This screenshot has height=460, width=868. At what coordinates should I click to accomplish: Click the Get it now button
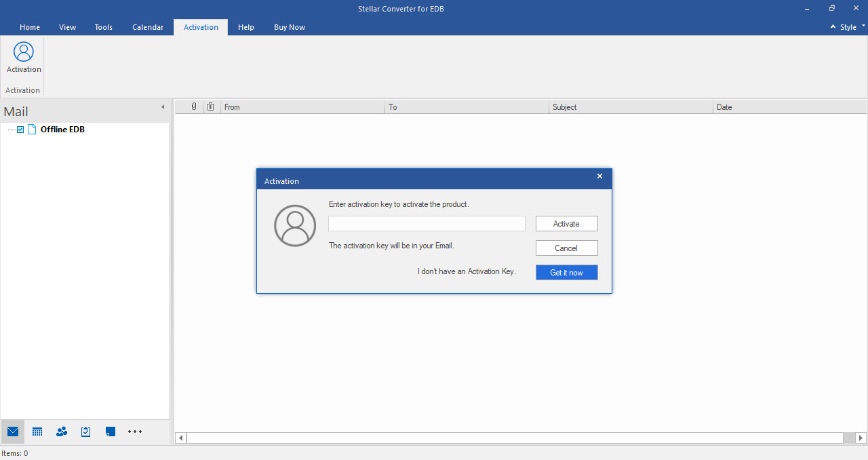click(566, 273)
